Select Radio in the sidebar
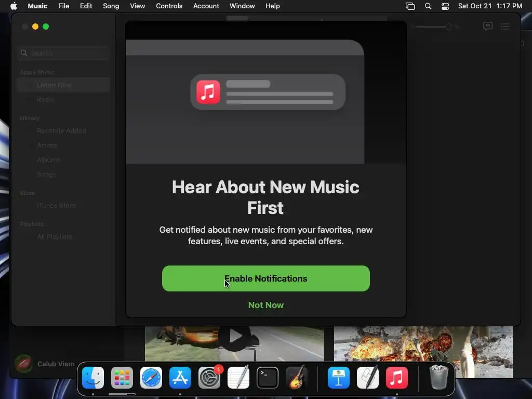The width and height of the screenshot is (532, 399). [x=63, y=99]
